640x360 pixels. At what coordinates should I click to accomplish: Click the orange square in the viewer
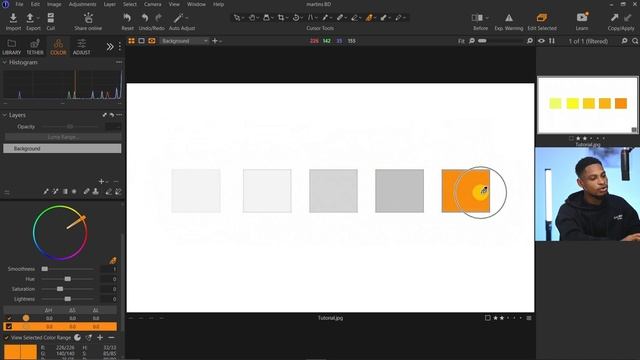(x=466, y=191)
